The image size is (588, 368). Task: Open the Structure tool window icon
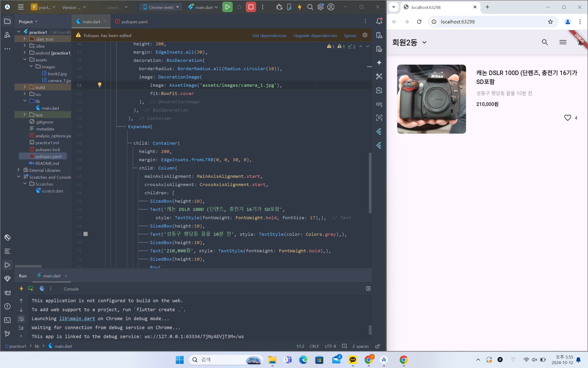7,35
